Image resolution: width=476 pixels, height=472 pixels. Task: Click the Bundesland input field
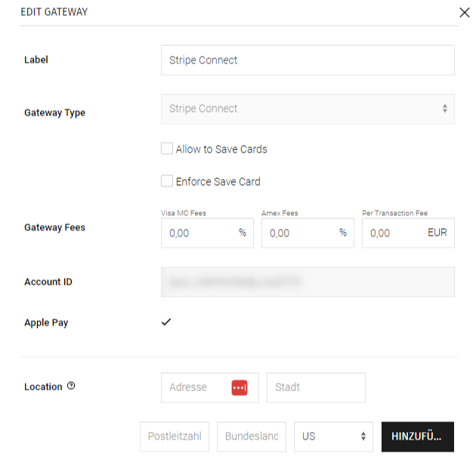pos(252,437)
